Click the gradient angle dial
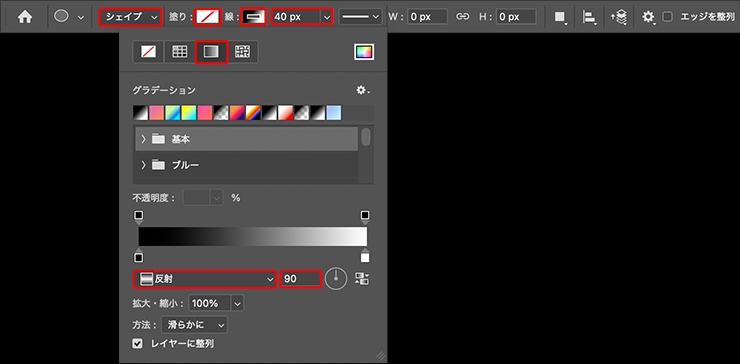The width and height of the screenshot is (740, 364). point(336,279)
